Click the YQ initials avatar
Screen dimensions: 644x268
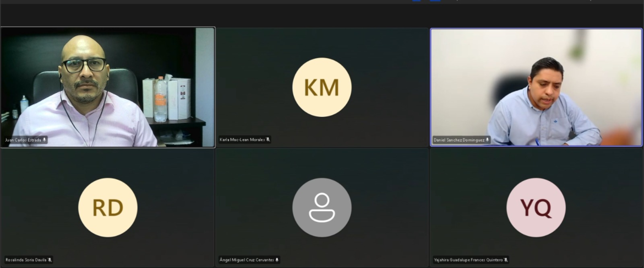tap(536, 207)
